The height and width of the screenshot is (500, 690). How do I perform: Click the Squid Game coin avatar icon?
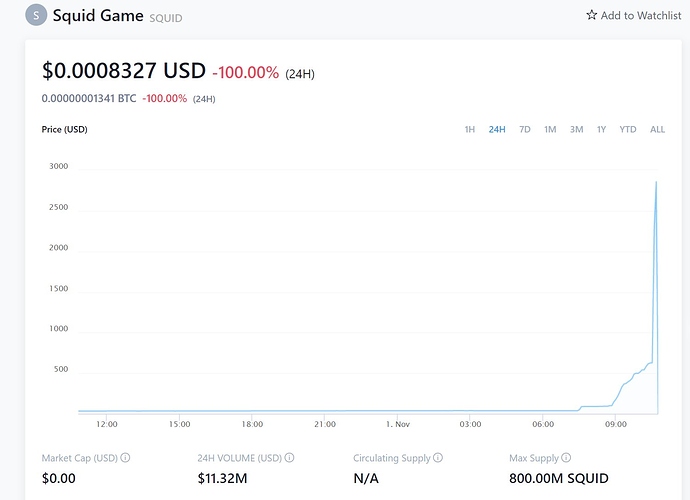pos(36,15)
